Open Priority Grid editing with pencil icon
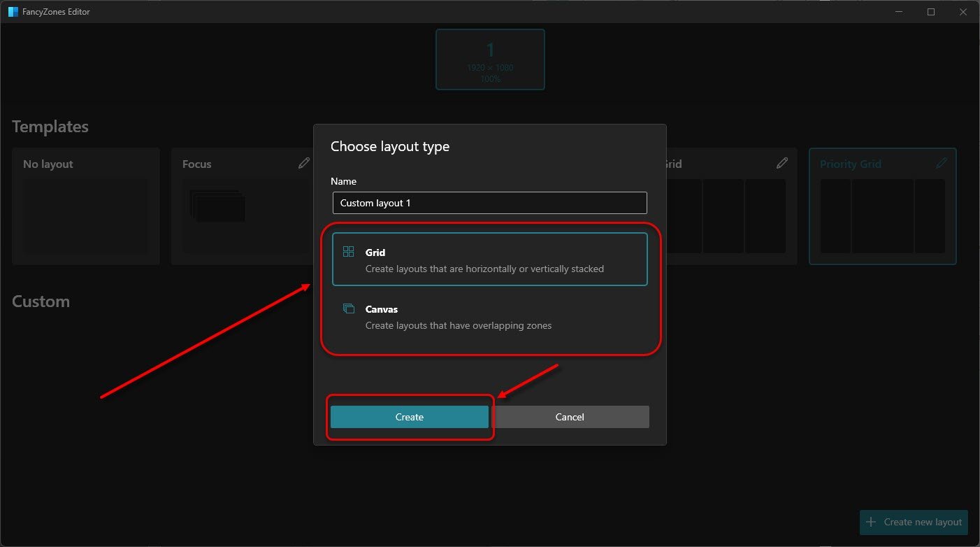 [x=942, y=163]
